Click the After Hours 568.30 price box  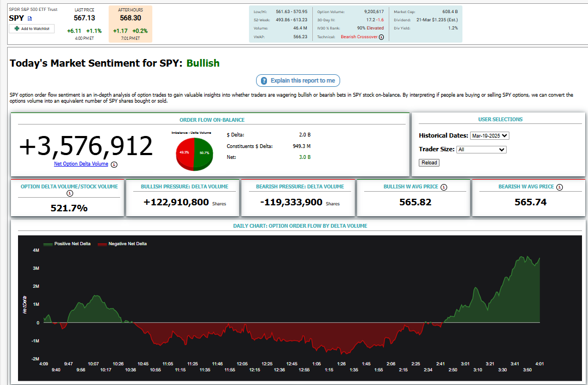tap(130, 23)
